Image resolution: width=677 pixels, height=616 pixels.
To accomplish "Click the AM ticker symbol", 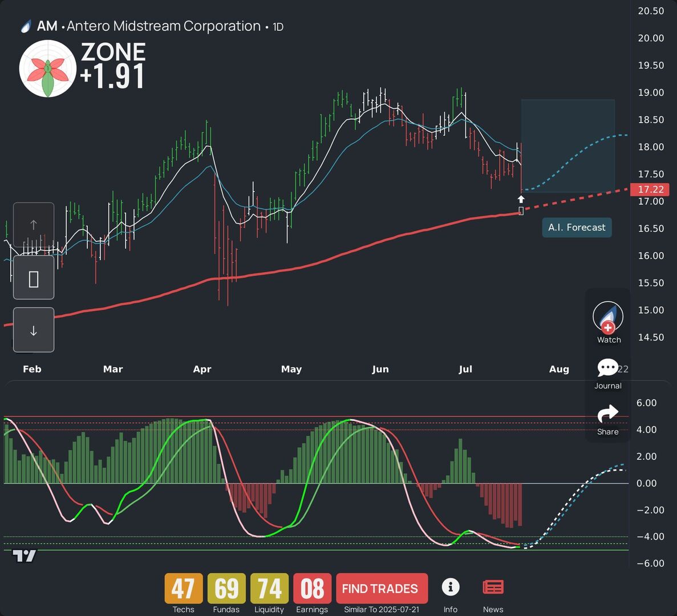I will (x=47, y=26).
